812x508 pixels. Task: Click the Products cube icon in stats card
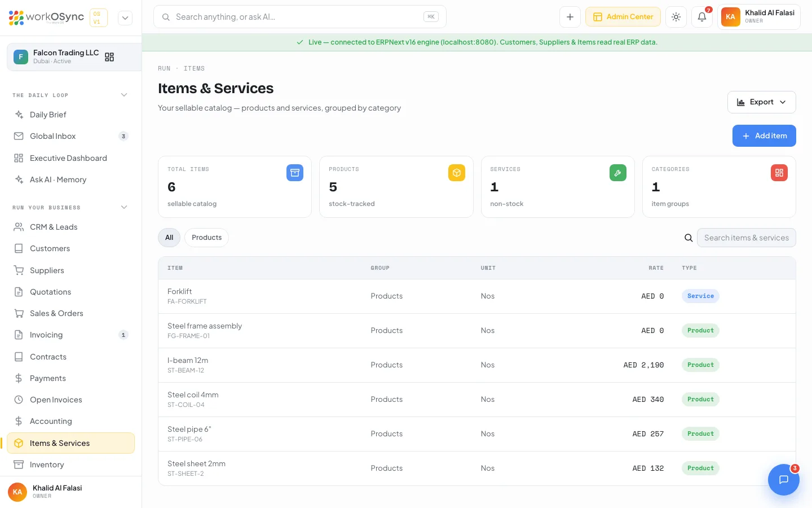[x=457, y=173]
